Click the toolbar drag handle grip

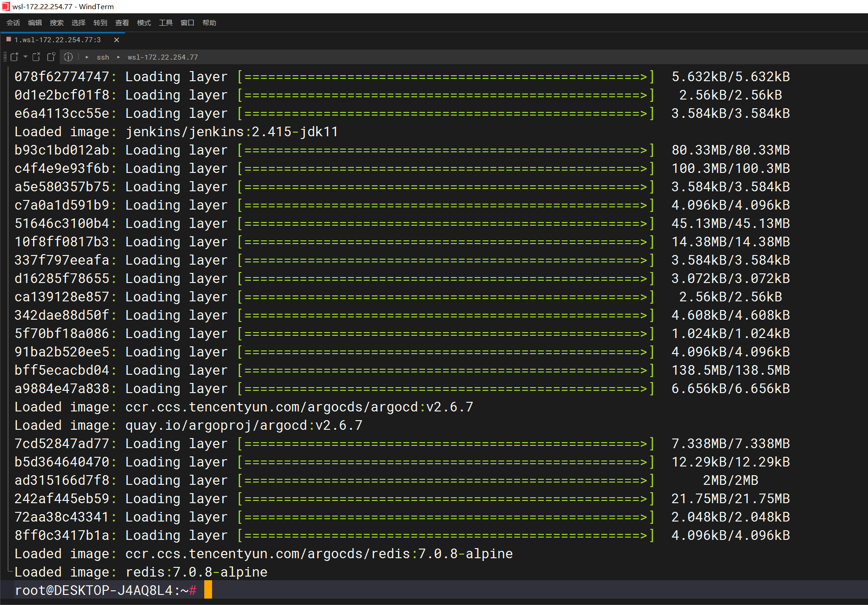pyautogui.click(x=5, y=57)
